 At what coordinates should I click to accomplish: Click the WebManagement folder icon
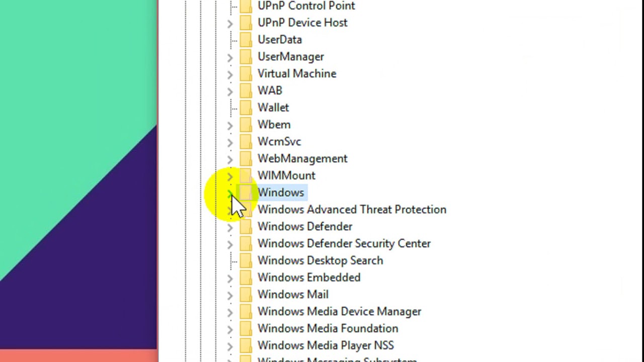246,159
